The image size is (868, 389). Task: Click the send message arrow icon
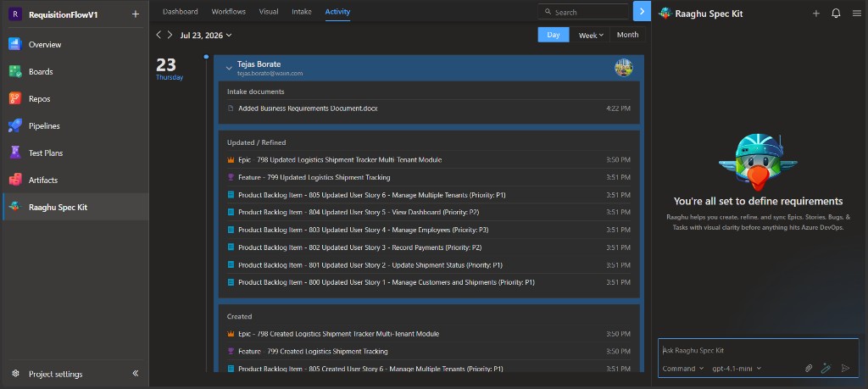(x=845, y=368)
